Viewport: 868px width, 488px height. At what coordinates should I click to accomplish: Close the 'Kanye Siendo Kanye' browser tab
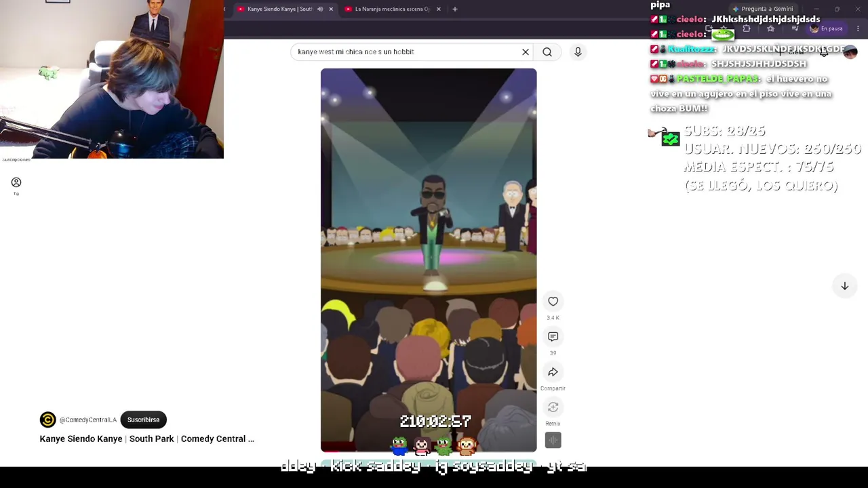[x=331, y=9]
